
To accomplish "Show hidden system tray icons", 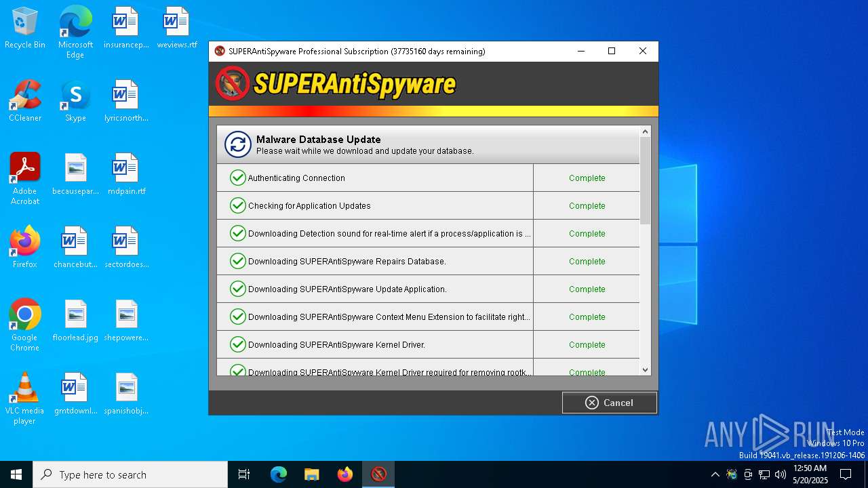I will tap(715, 474).
